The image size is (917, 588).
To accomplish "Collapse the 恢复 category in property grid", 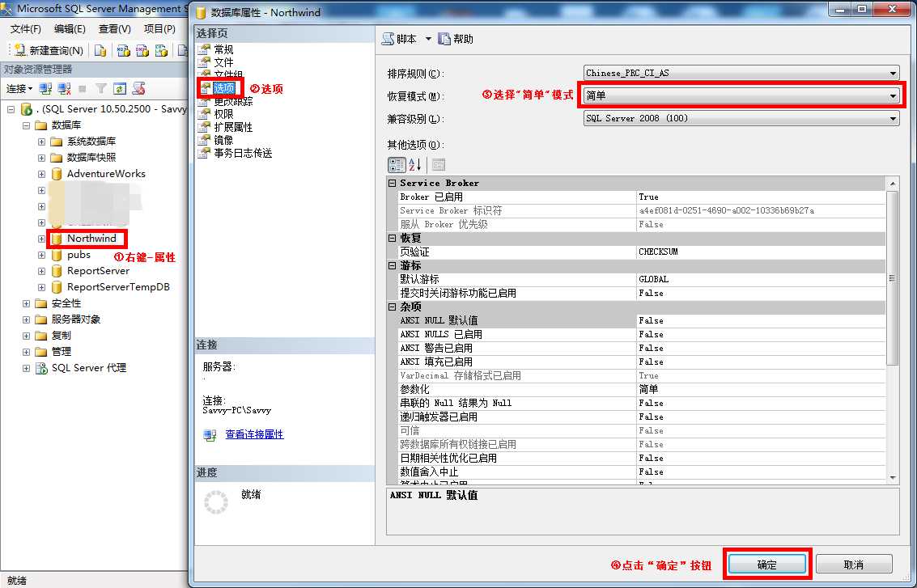I will 393,238.
